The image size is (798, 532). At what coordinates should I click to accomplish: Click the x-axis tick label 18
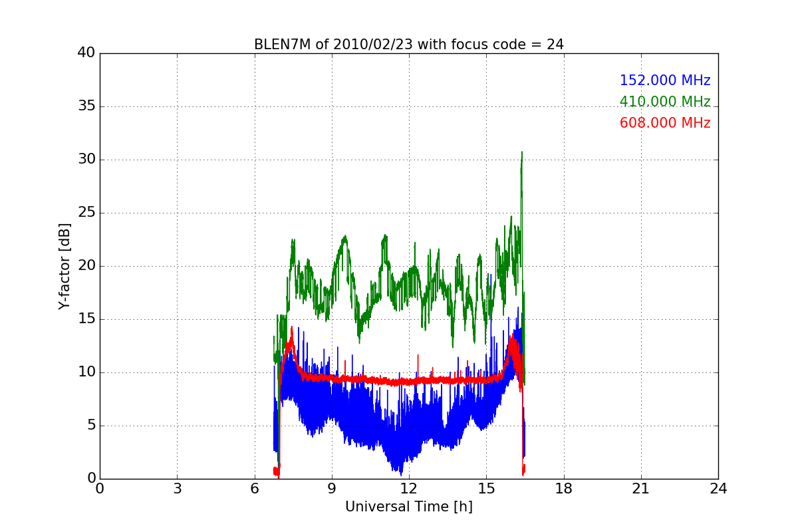tap(564, 489)
